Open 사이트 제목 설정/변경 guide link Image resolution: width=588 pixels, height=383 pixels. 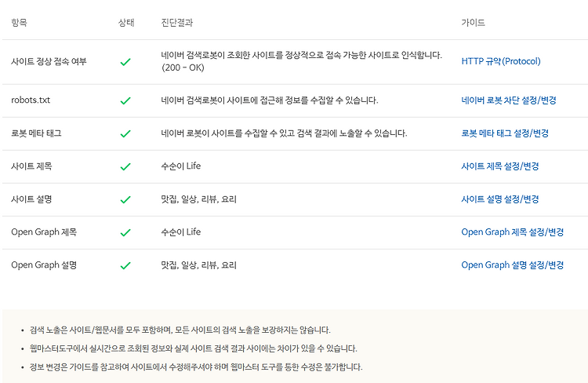(x=500, y=166)
